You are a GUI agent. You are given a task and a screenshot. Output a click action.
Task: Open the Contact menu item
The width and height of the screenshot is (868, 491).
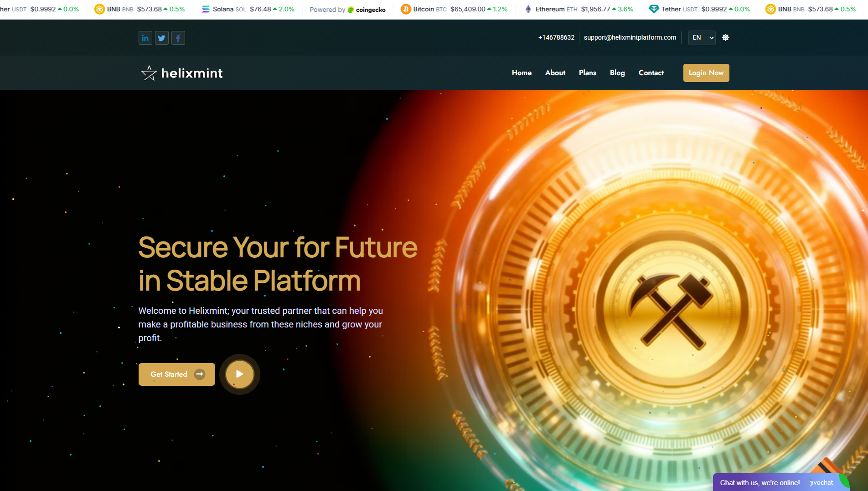[651, 73]
